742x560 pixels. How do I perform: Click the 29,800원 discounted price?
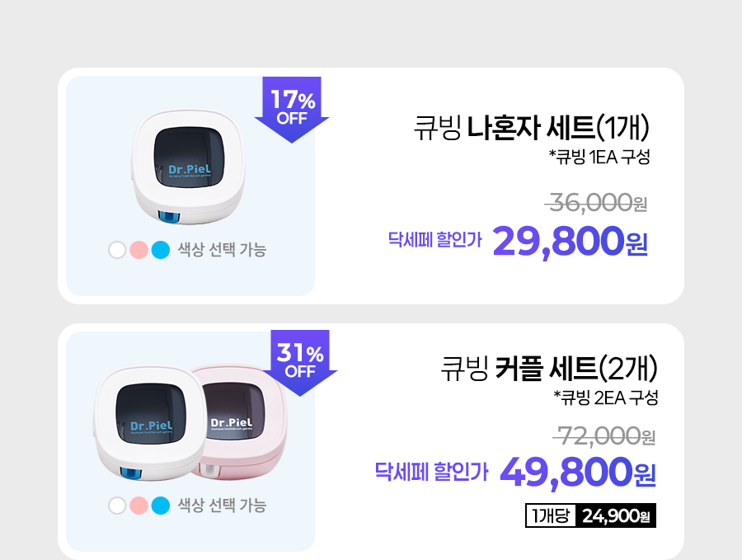pos(571,241)
